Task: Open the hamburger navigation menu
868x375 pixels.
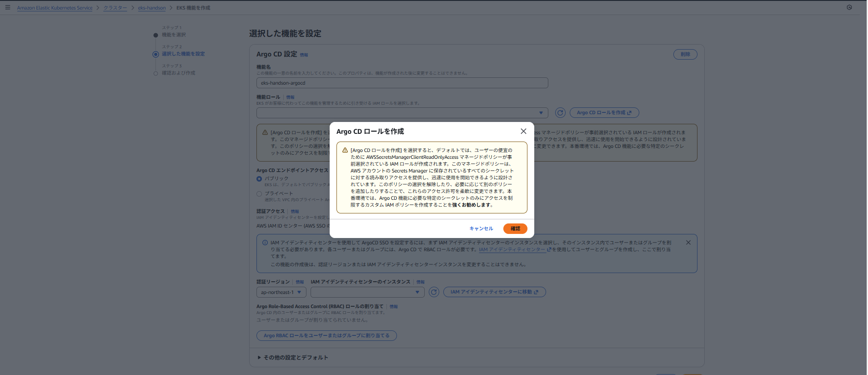Action: coord(8,7)
